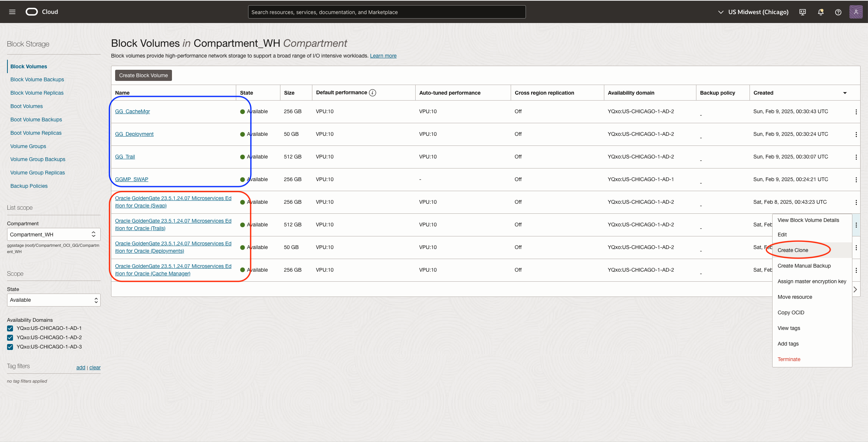Open the Compartment_WH compartment dropdown
This screenshot has width=868, height=442.
53,235
